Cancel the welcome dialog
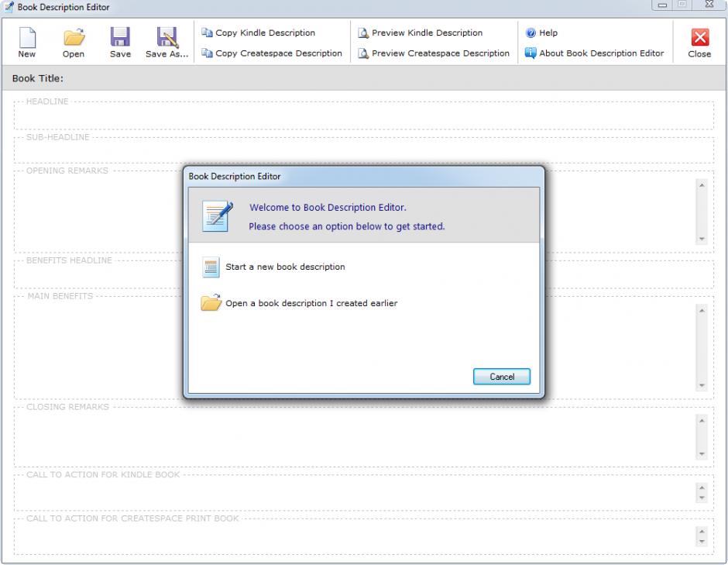The height and width of the screenshot is (565, 728). [x=501, y=377]
